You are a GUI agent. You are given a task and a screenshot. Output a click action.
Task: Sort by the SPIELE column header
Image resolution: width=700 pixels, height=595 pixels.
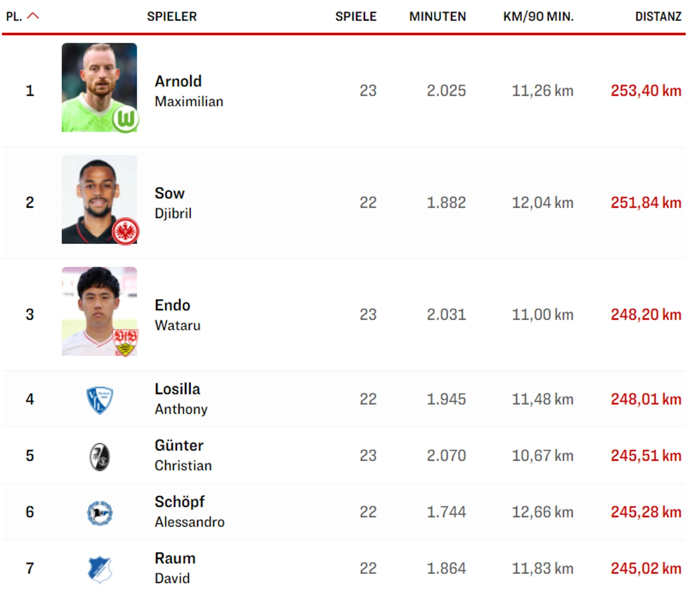click(356, 17)
